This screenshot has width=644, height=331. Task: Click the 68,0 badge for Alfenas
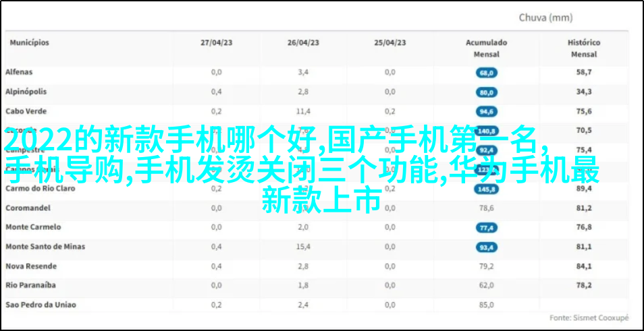coord(487,73)
